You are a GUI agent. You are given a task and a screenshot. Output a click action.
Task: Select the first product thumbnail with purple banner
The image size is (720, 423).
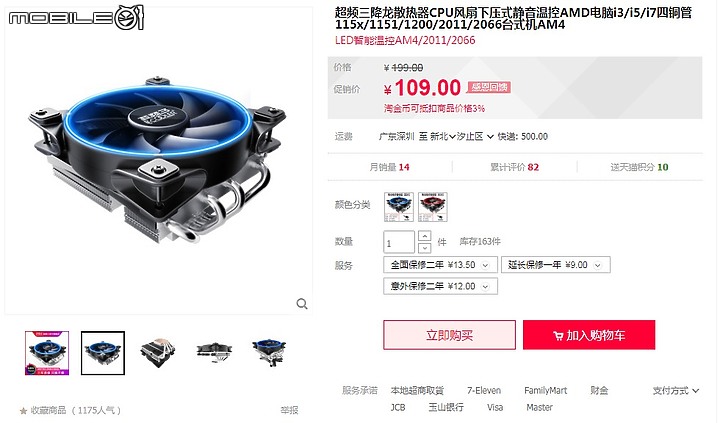47,353
